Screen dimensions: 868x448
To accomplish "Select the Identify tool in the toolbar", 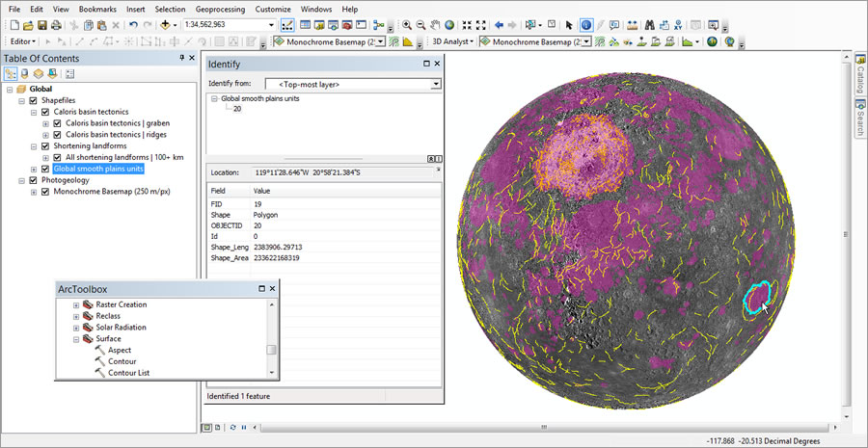I will (587, 24).
